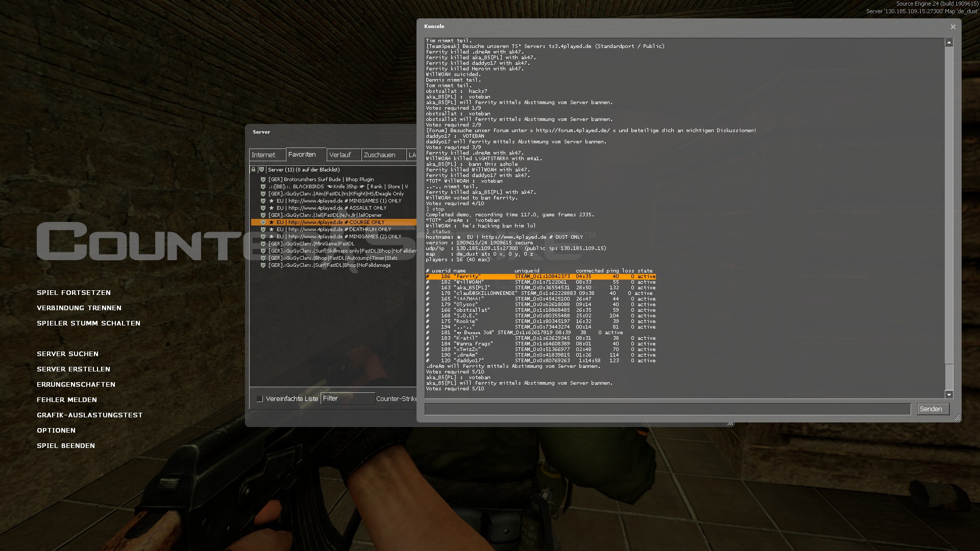Select highlighted 4played COURSE ONLY server row
The width and height of the screenshot is (980, 551).
point(334,222)
